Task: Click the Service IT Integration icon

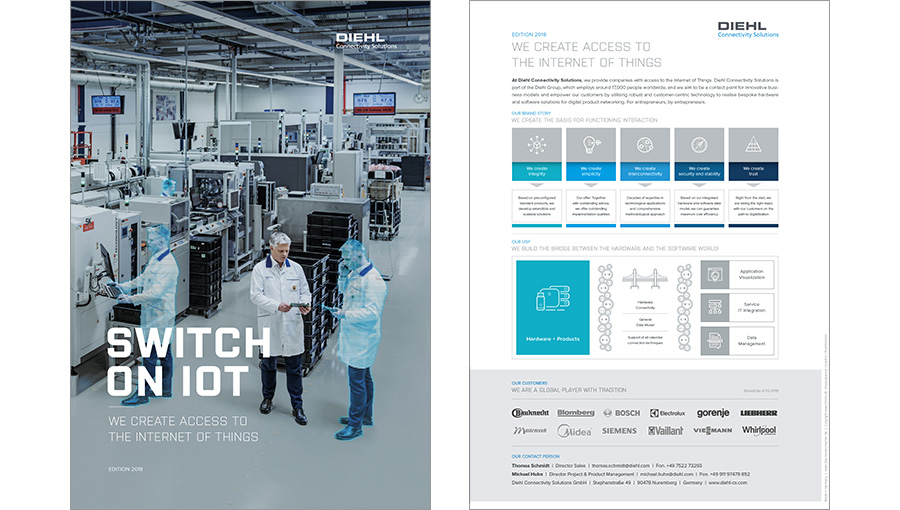Action: tap(714, 306)
